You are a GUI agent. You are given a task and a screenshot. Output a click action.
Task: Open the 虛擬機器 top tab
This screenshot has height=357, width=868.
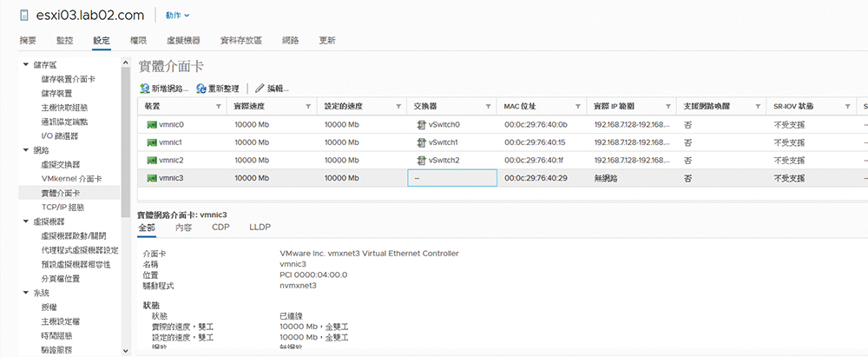[x=183, y=41]
